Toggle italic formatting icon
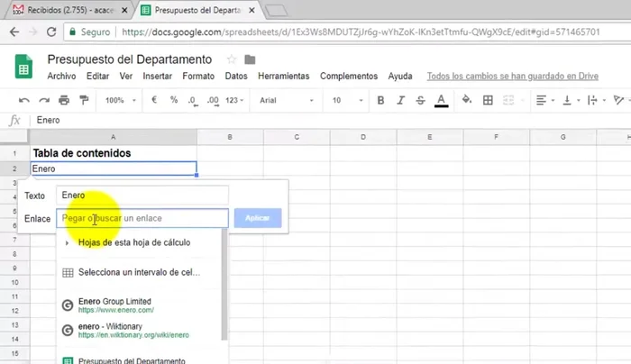Screen dimensions: 631x364 (401, 100)
